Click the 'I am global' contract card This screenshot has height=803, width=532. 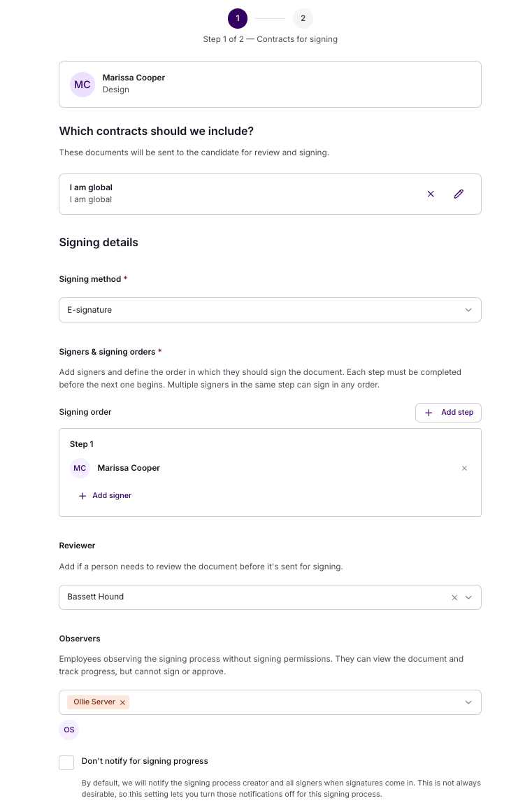click(270, 194)
